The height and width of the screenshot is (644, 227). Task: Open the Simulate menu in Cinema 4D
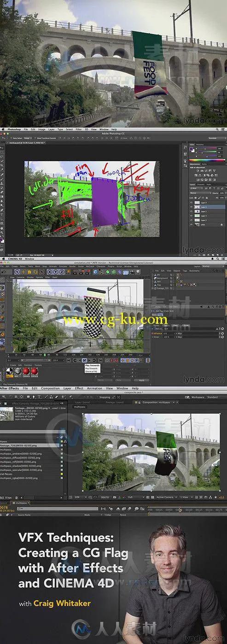coord(63,266)
